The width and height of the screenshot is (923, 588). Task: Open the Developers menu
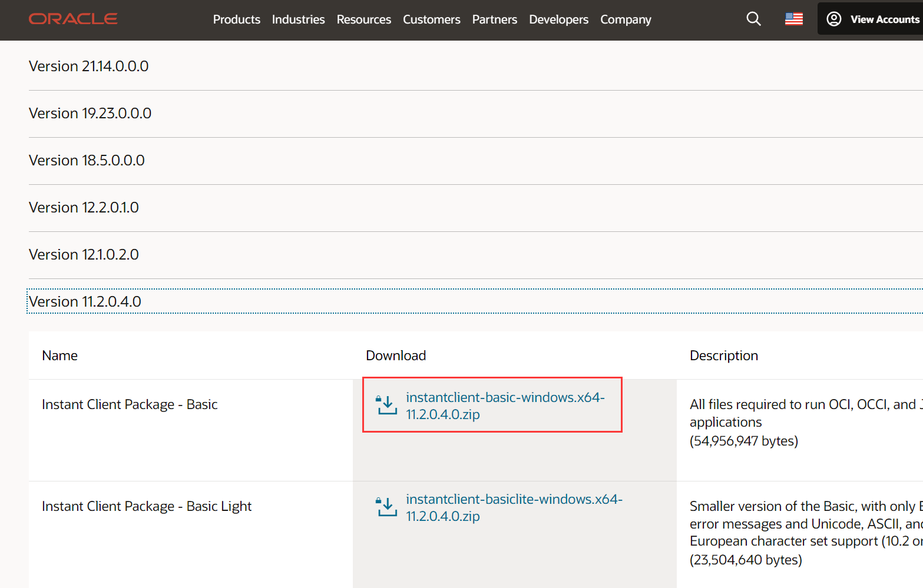point(558,19)
